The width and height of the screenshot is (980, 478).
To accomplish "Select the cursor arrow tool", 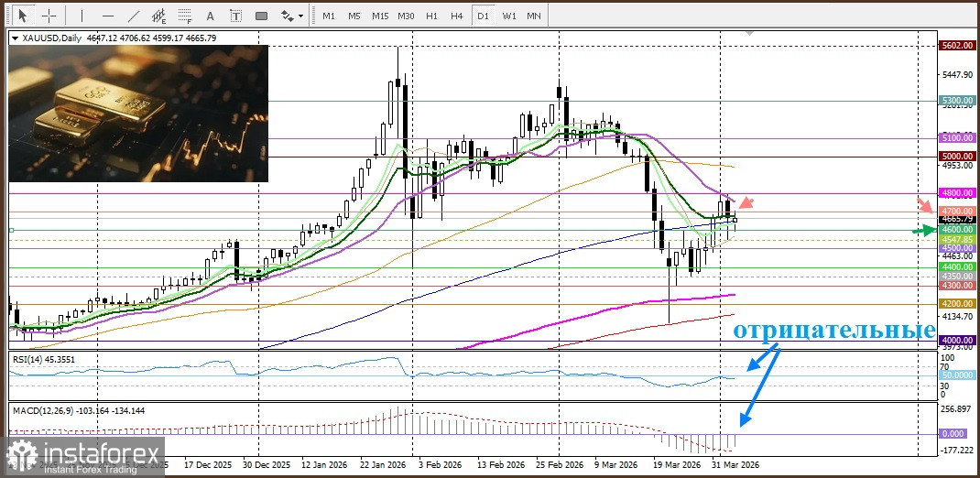I will click(23, 16).
